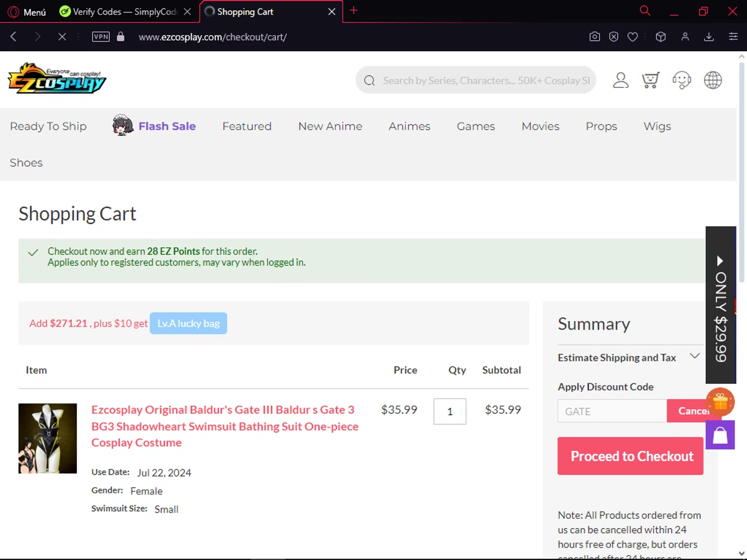Click the padlock site security icon

[121, 36]
